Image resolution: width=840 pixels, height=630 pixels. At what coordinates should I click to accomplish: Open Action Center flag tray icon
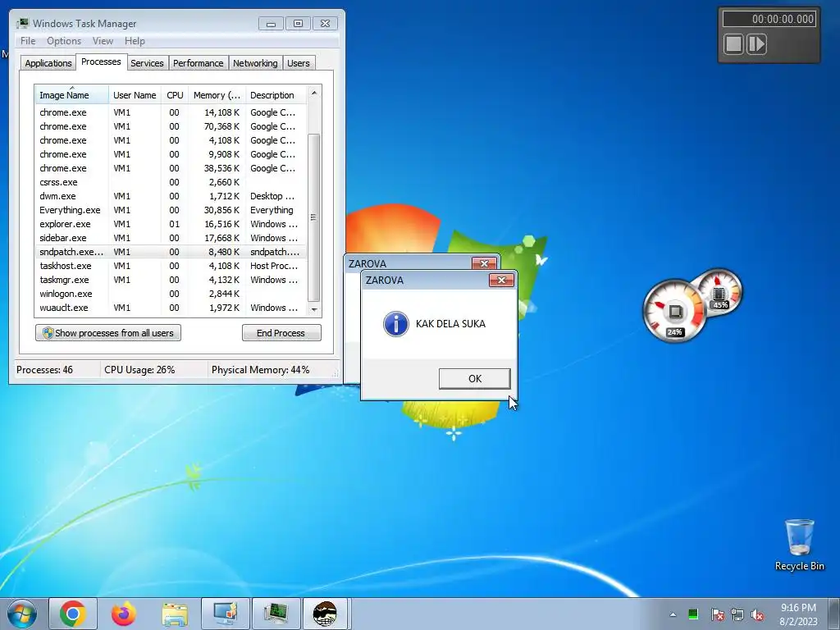coord(717,614)
